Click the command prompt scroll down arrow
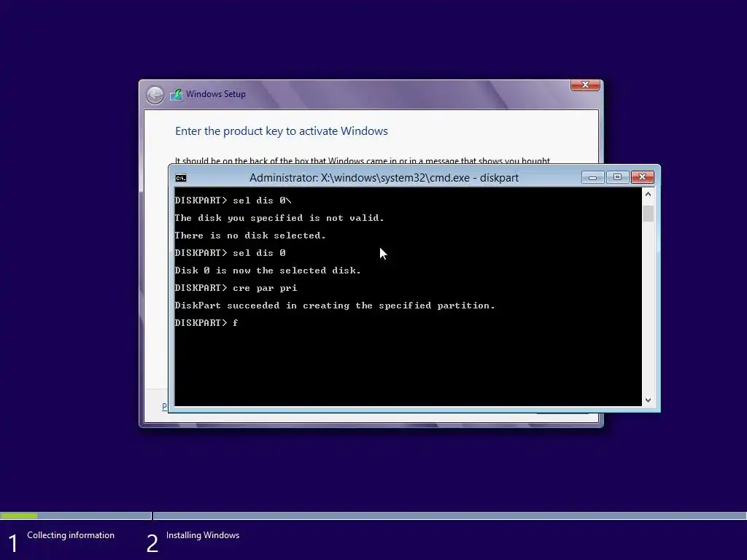 (x=648, y=400)
